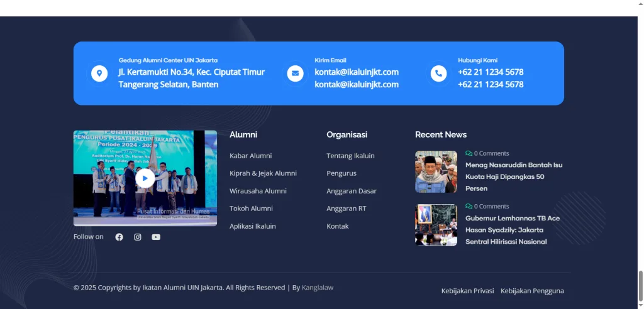Open Wirausaha Alumni page
This screenshot has height=309, width=644.
[x=258, y=191]
